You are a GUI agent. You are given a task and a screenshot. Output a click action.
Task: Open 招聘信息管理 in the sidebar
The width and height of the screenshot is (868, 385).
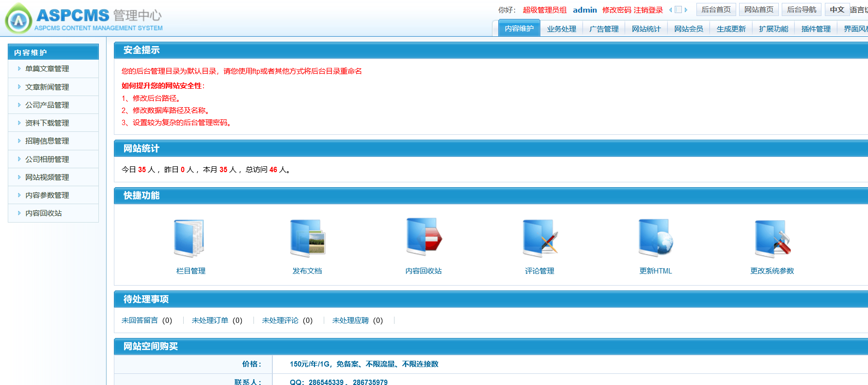tap(47, 141)
